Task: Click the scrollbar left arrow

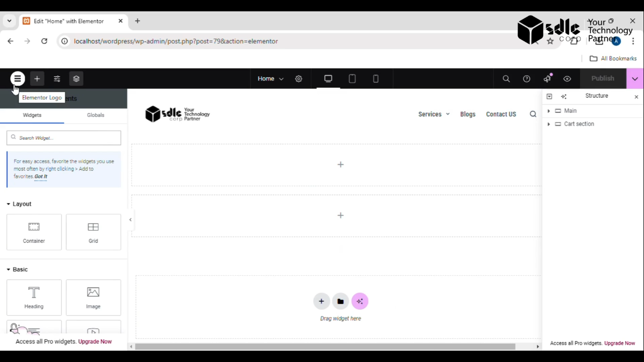Action: 131,346
